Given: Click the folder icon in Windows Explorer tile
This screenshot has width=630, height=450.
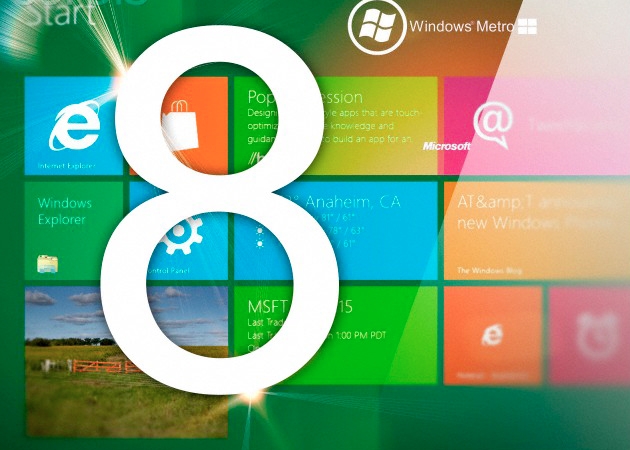Looking at the screenshot, I should click(47, 263).
